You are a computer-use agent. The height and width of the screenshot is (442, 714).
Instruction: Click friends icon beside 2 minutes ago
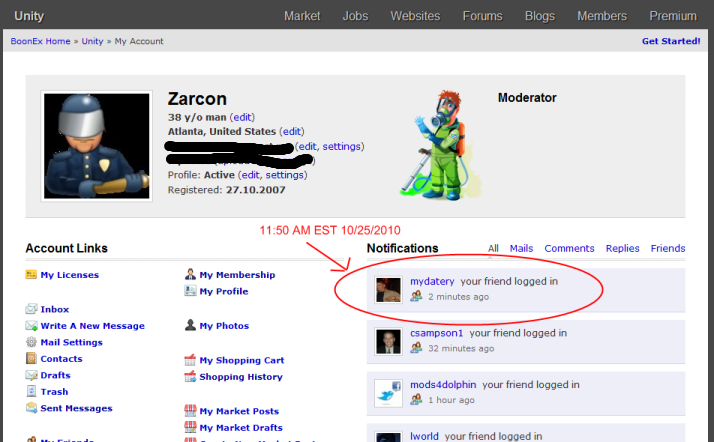coord(416,296)
